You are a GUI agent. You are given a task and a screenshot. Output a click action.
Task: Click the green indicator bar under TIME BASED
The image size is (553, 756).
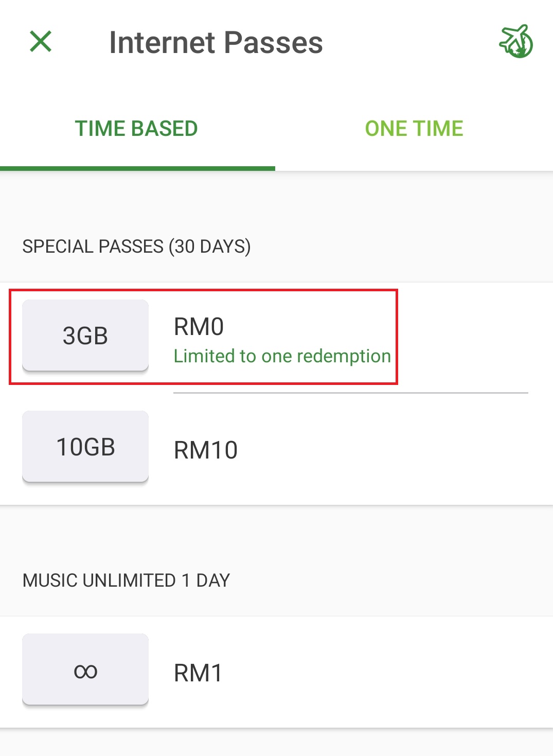pyautogui.click(x=137, y=168)
